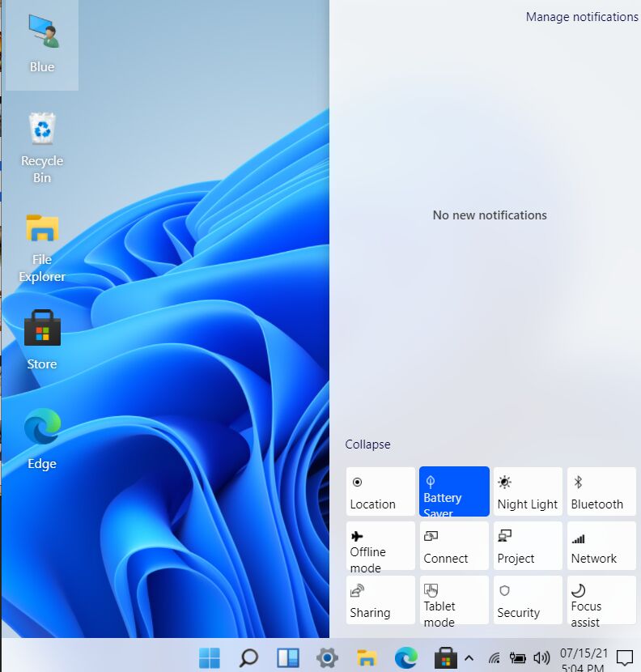Open the Start menu from the taskbar
641x672 pixels.
(210, 657)
